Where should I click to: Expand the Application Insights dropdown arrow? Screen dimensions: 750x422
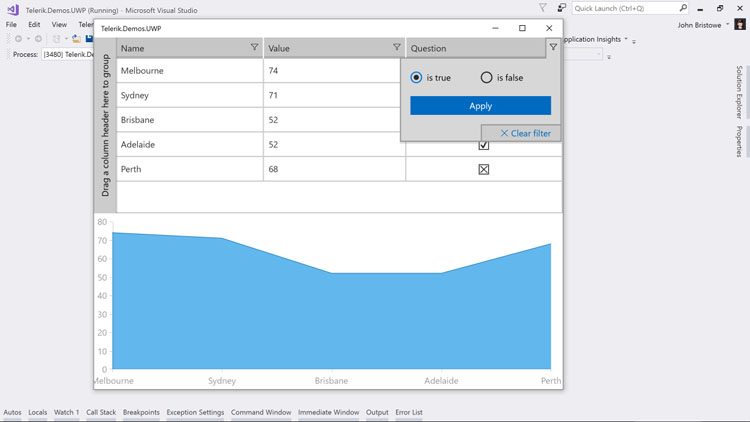626,39
